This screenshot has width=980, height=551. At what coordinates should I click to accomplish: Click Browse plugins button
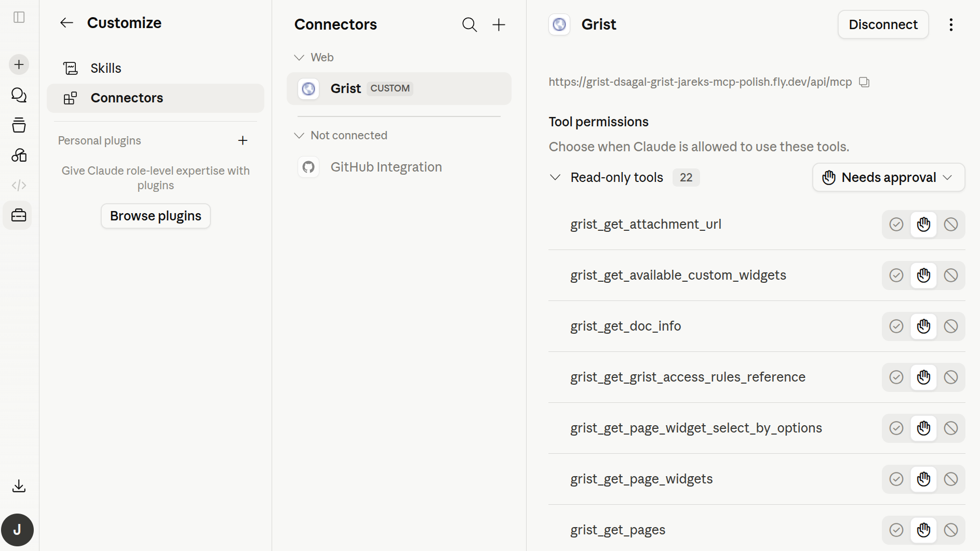click(x=156, y=216)
